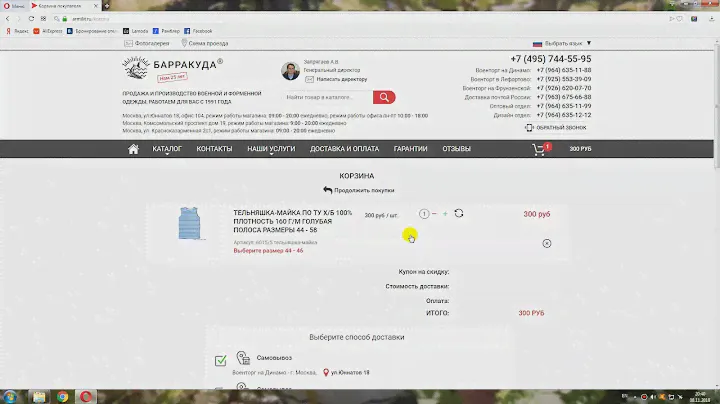Increase item quantity with plus button
Viewport: 720px width, 404px height.
point(446,214)
